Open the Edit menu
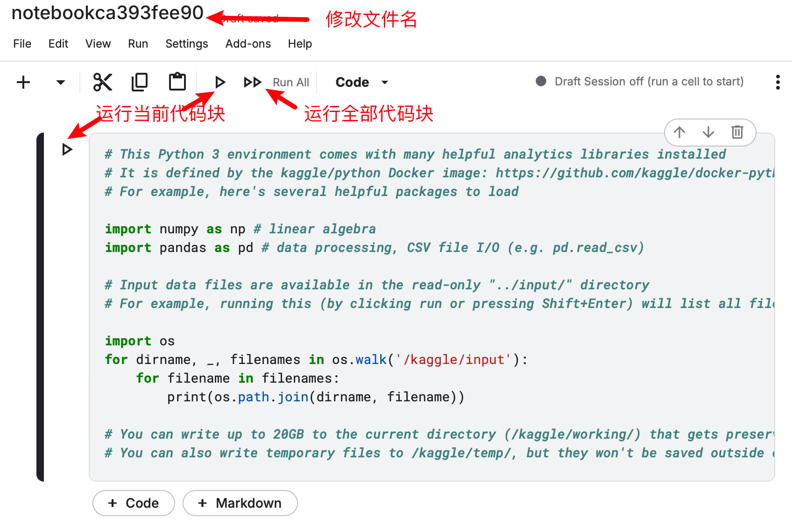Screen dimensions: 792x532 (58, 44)
